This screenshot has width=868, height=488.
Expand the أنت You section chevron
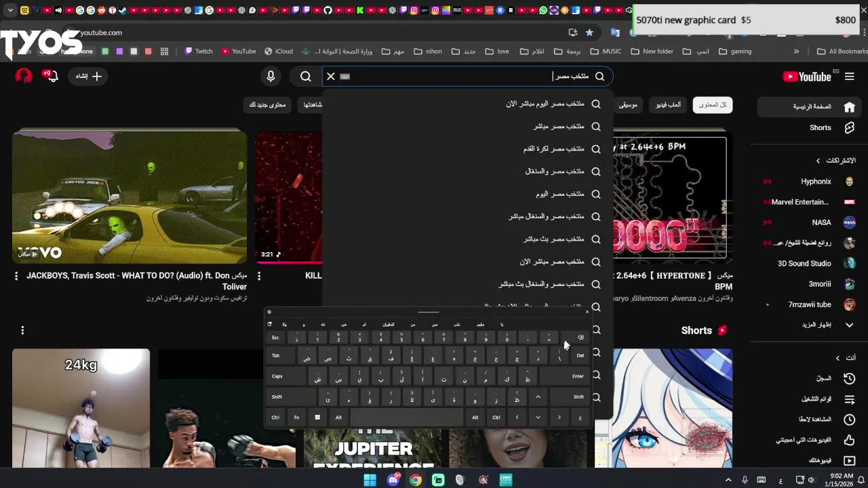coord(837,358)
